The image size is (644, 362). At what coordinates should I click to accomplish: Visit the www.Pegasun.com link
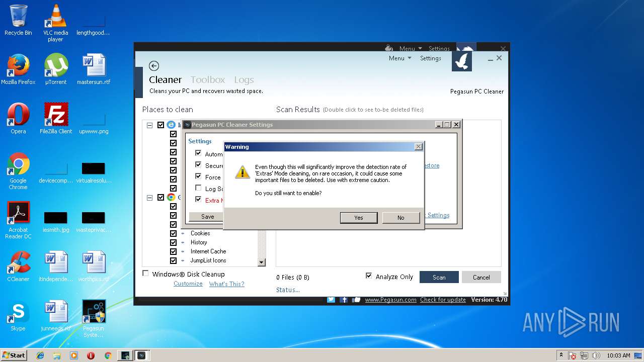(390, 300)
